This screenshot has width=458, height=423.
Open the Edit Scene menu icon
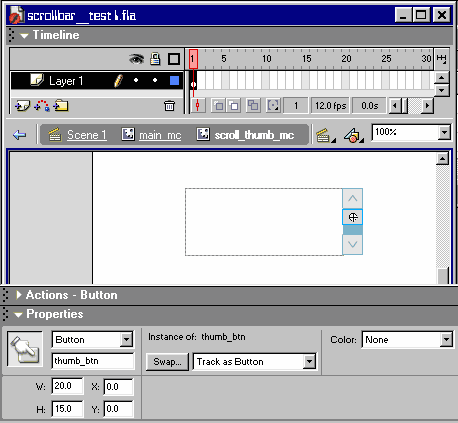pyautogui.click(x=325, y=135)
